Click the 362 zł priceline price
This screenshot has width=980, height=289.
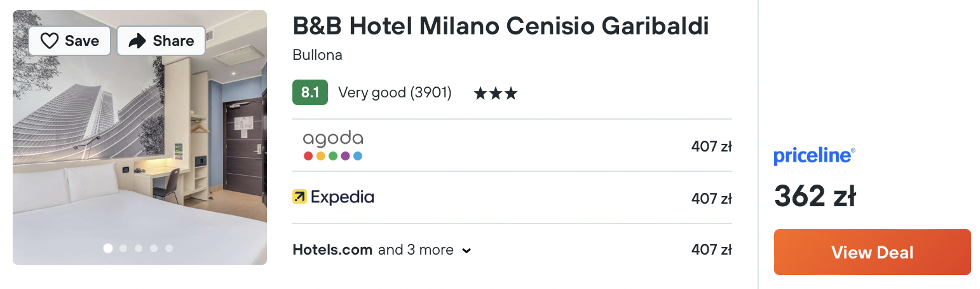815,196
